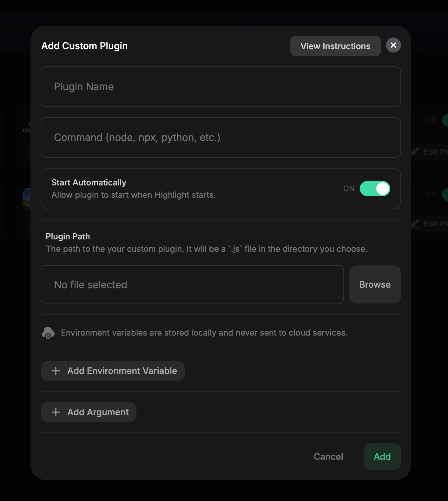Toggle the upper background plugin ON switch
Image resolution: width=448 pixels, height=501 pixels.
(x=445, y=120)
